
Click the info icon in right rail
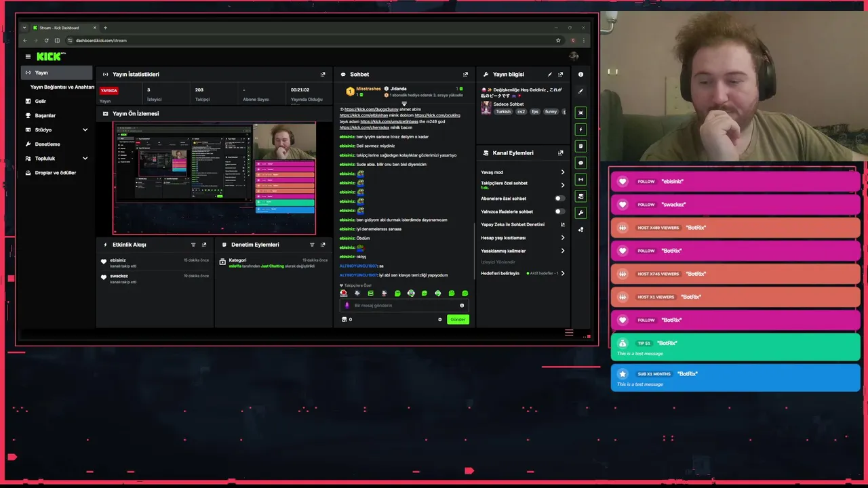click(x=580, y=75)
